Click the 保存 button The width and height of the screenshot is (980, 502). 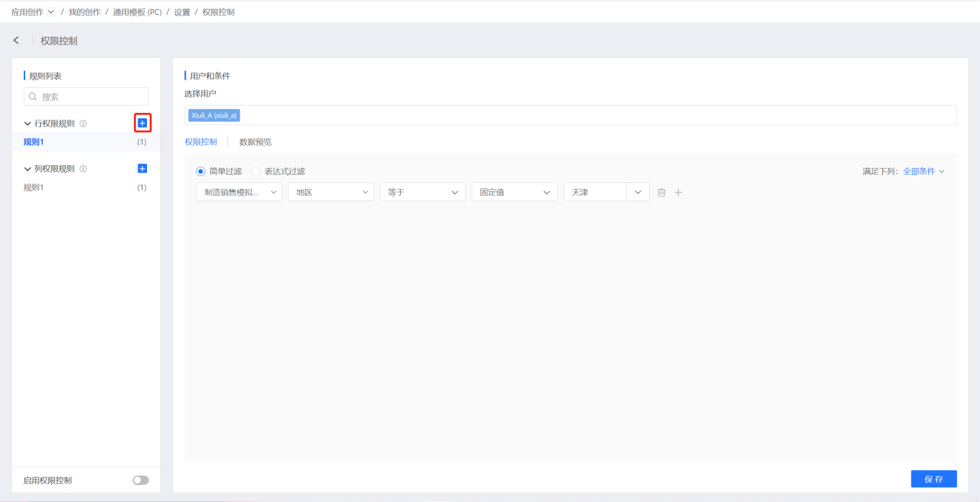coord(934,479)
